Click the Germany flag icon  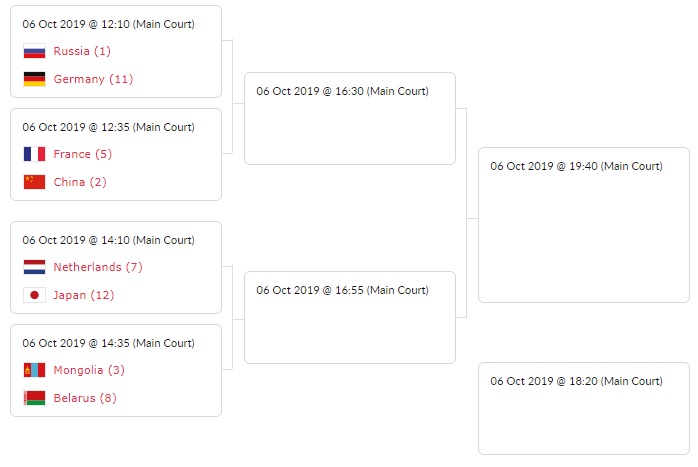34,79
